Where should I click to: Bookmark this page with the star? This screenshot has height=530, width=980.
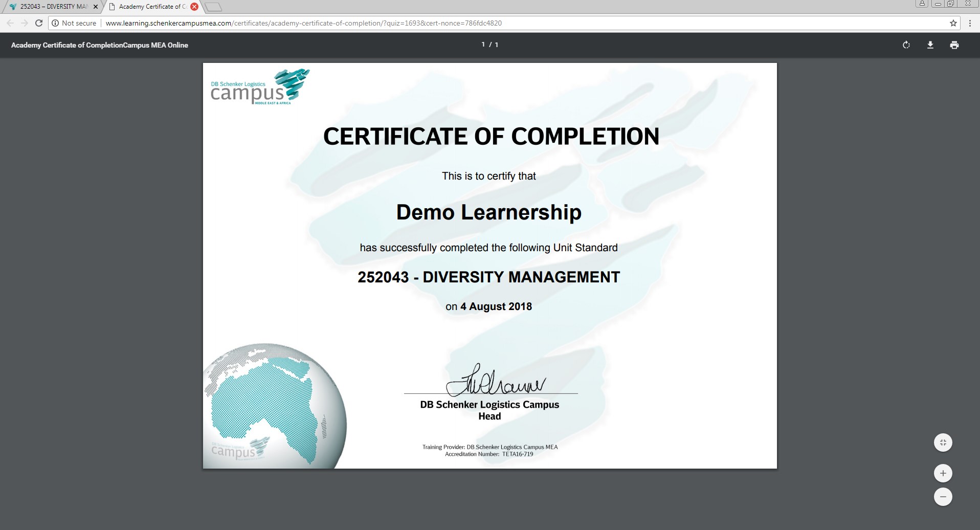click(x=953, y=23)
